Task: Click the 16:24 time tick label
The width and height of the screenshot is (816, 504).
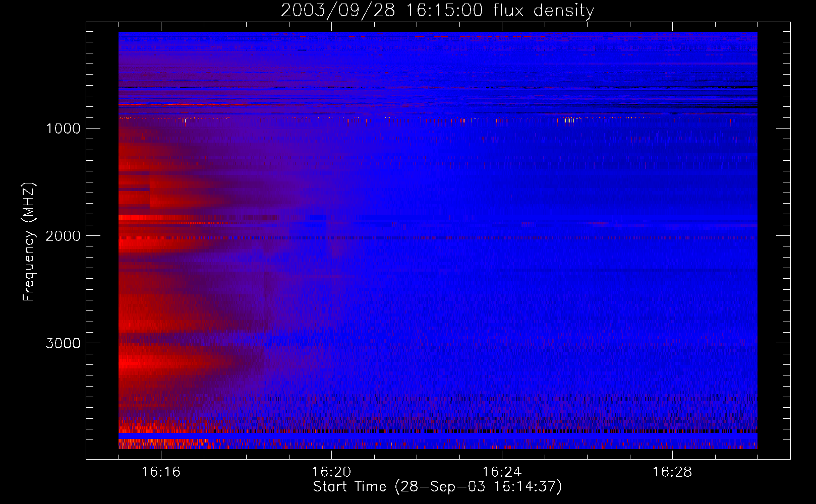Action: (x=502, y=472)
